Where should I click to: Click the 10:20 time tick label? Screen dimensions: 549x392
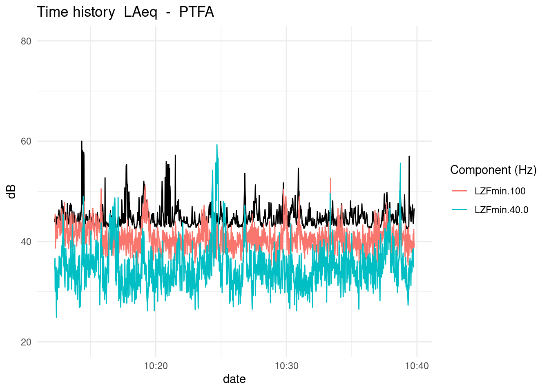click(x=156, y=366)
